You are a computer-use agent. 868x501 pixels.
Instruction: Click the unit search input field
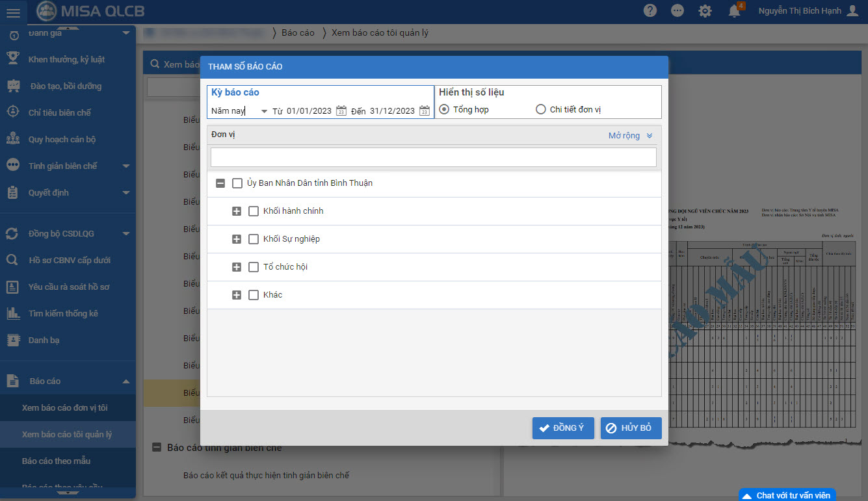tap(433, 157)
